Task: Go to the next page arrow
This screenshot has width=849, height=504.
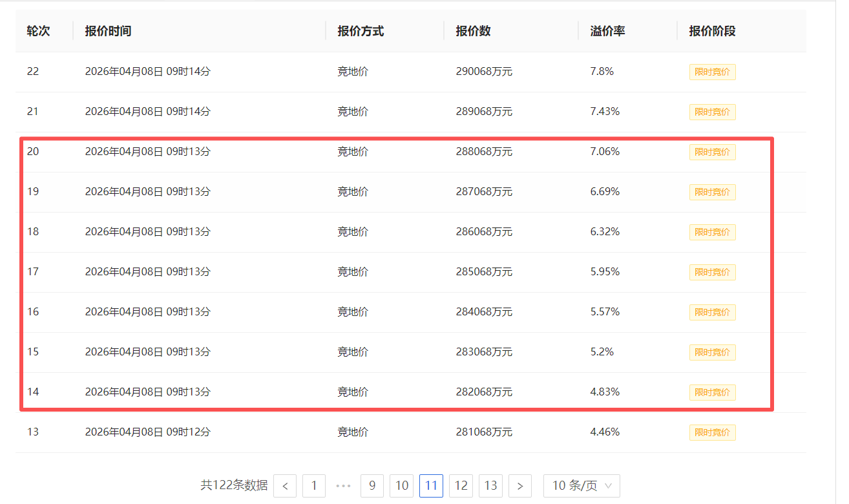Action: click(520, 486)
